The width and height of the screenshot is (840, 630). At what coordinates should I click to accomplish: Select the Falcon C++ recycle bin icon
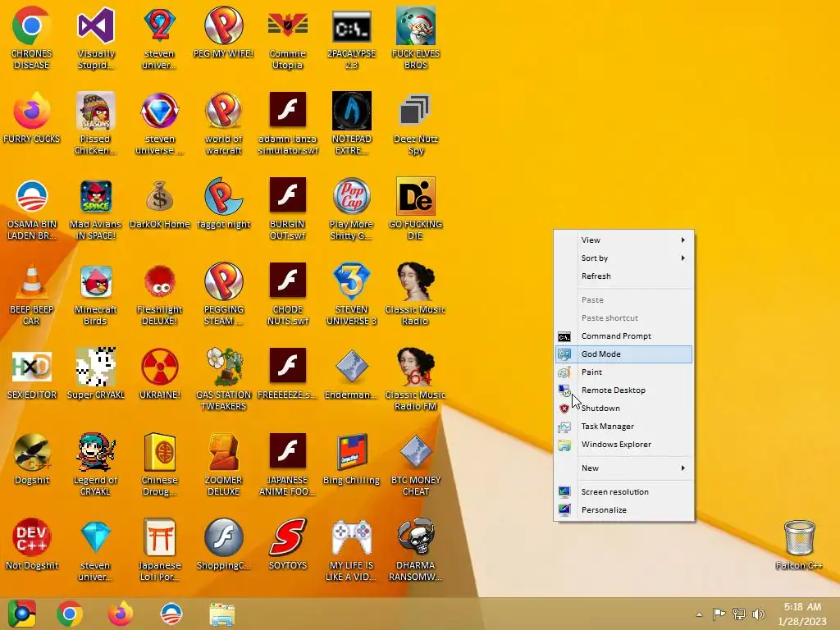(799, 545)
